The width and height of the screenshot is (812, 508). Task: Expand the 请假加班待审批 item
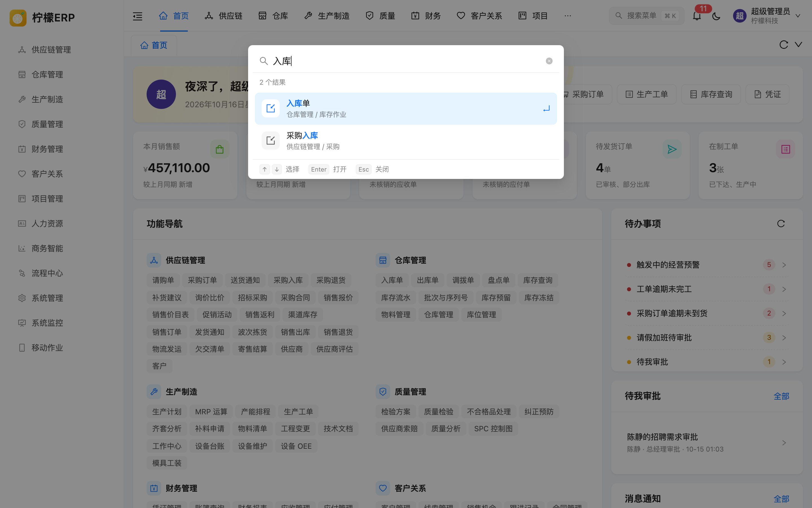[707, 338]
